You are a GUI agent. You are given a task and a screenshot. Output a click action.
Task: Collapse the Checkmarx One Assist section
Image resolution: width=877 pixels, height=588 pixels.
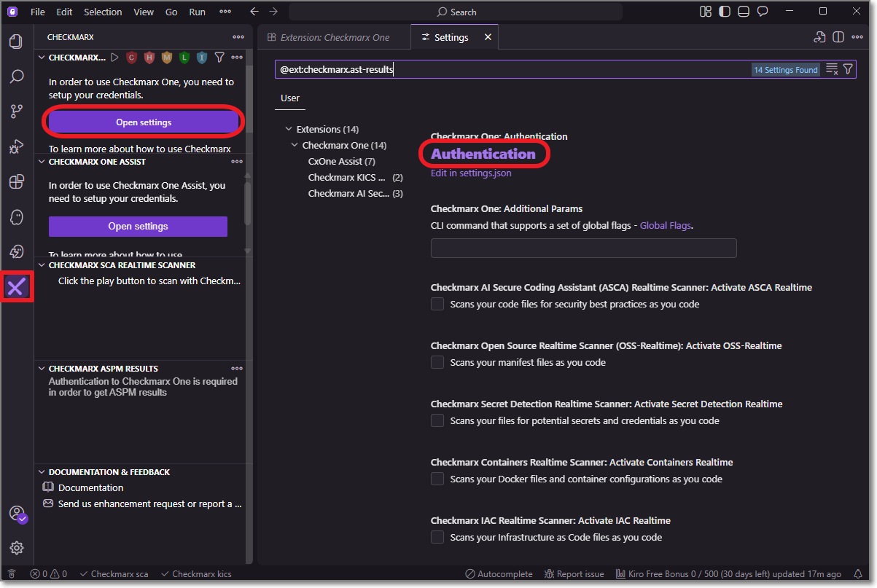pyautogui.click(x=42, y=162)
